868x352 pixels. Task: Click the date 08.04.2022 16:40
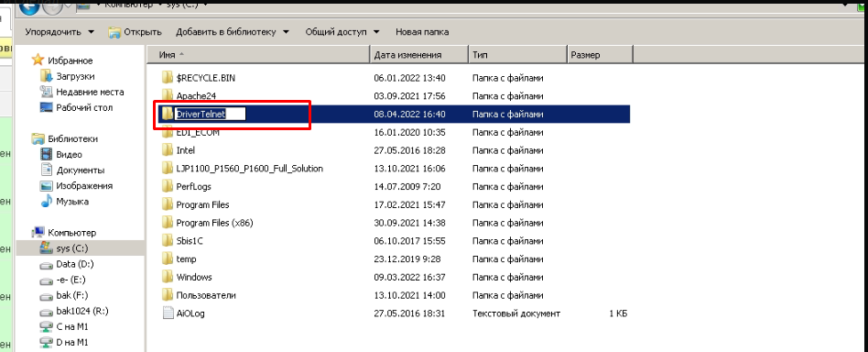tap(409, 115)
